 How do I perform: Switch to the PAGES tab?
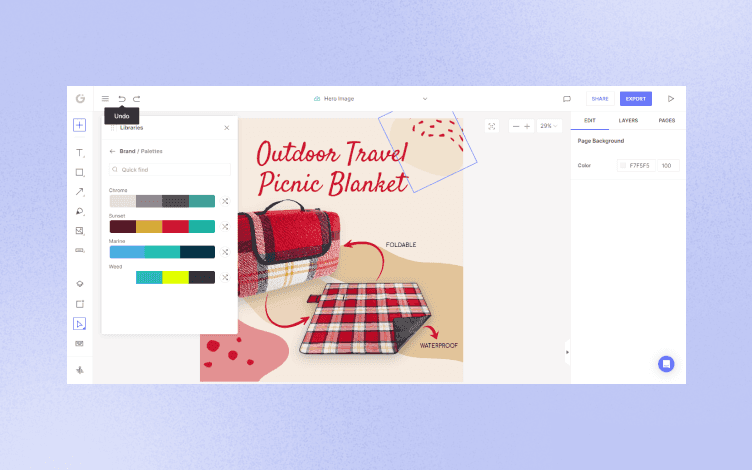pyautogui.click(x=666, y=120)
